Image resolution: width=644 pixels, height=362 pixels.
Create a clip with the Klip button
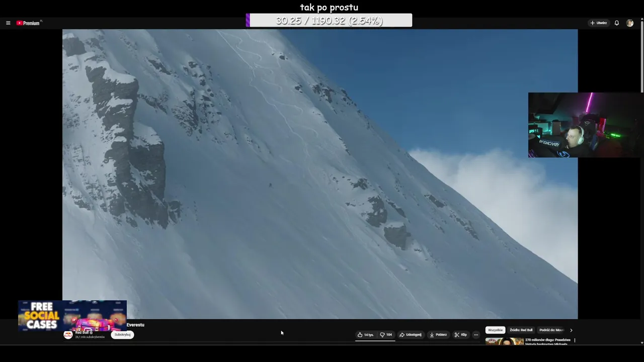point(460,335)
